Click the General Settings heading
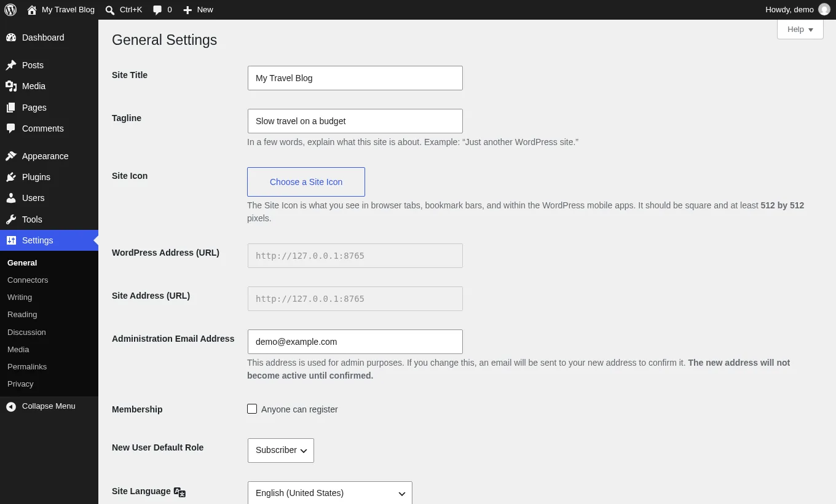This screenshot has width=836, height=504. [165, 40]
